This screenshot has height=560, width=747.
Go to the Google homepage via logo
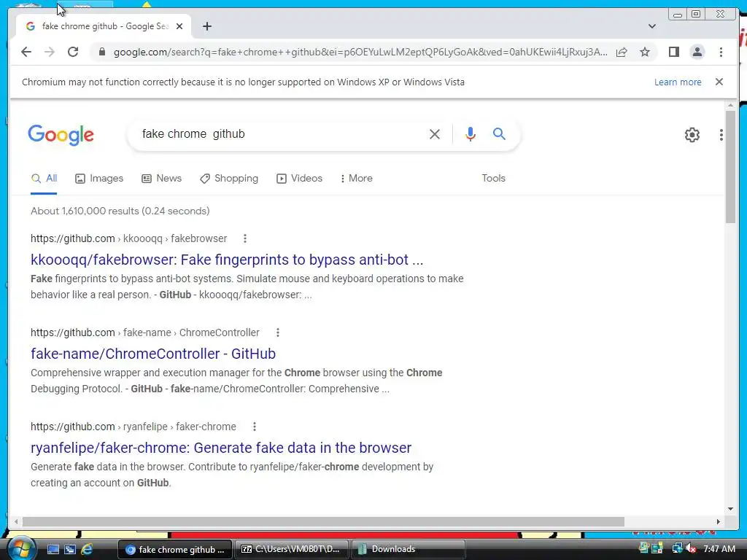[x=61, y=135]
